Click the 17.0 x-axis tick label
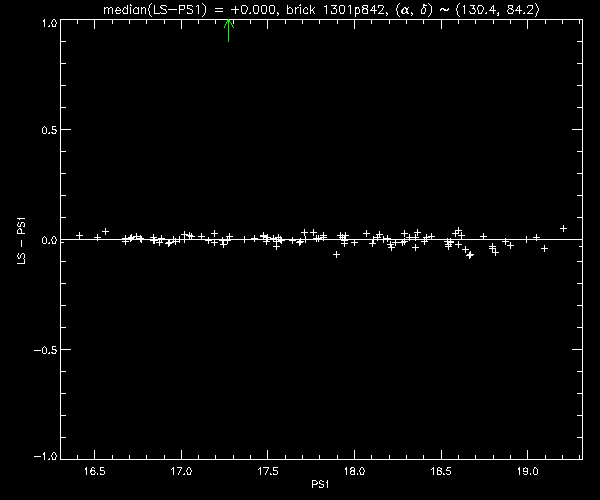Screen dimensions: 600x500 coord(181,471)
